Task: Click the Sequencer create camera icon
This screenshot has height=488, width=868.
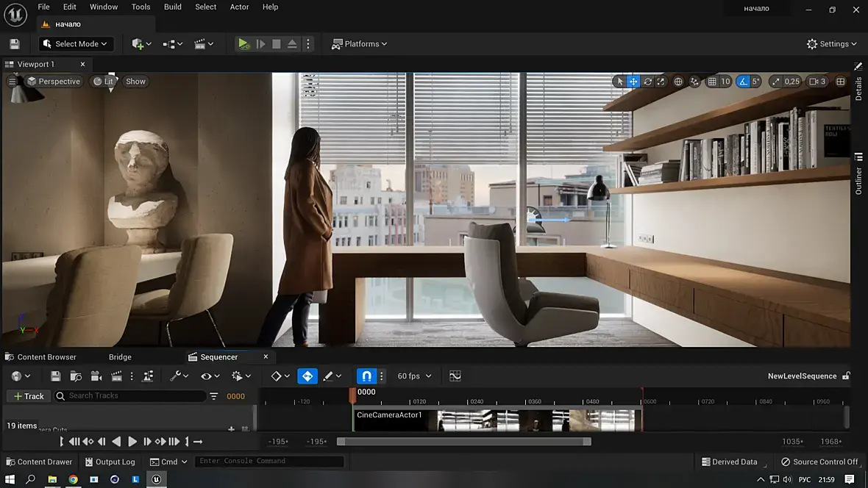Action: point(96,376)
